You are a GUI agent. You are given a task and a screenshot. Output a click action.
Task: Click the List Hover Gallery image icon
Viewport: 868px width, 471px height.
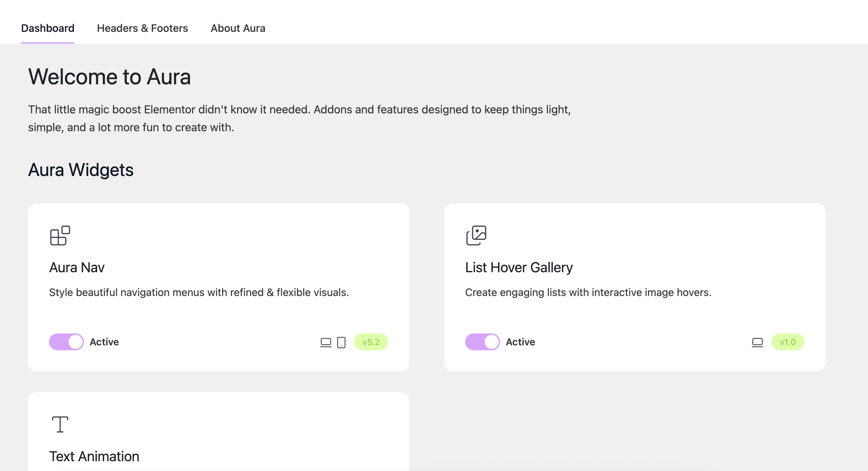click(476, 235)
